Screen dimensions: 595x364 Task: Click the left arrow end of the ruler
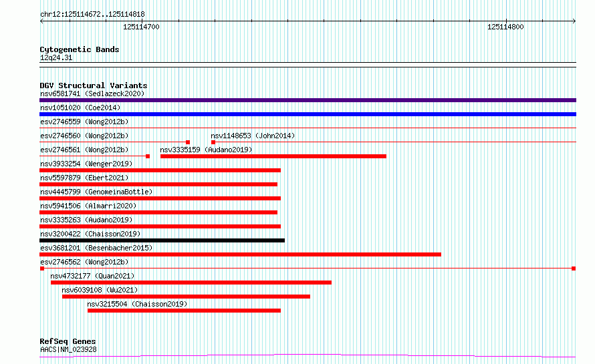point(41,21)
